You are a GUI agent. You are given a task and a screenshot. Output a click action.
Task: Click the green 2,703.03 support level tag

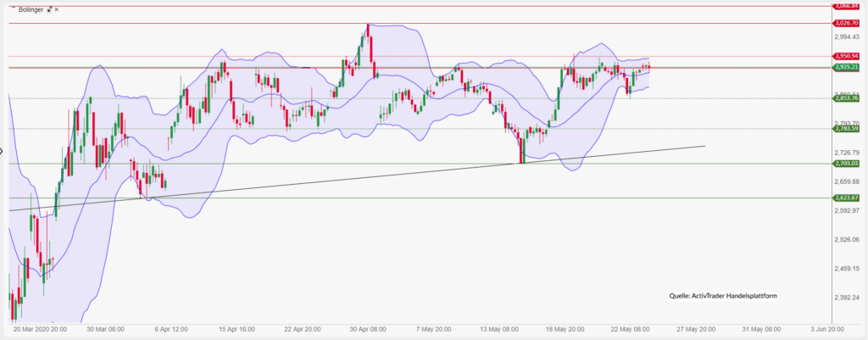pyautogui.click(x=846, y=163)
